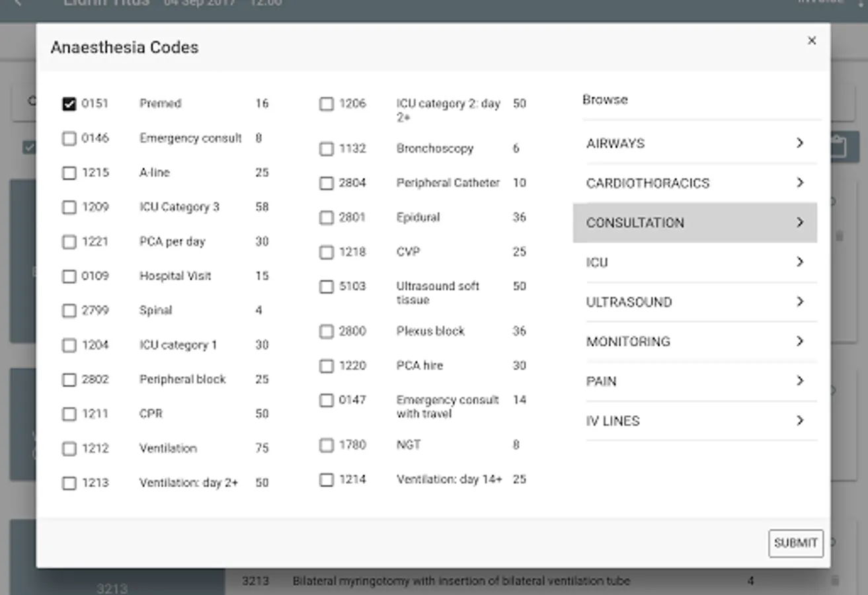Open the PAIN browse category
868x595 pixels.
click(601, 381)
